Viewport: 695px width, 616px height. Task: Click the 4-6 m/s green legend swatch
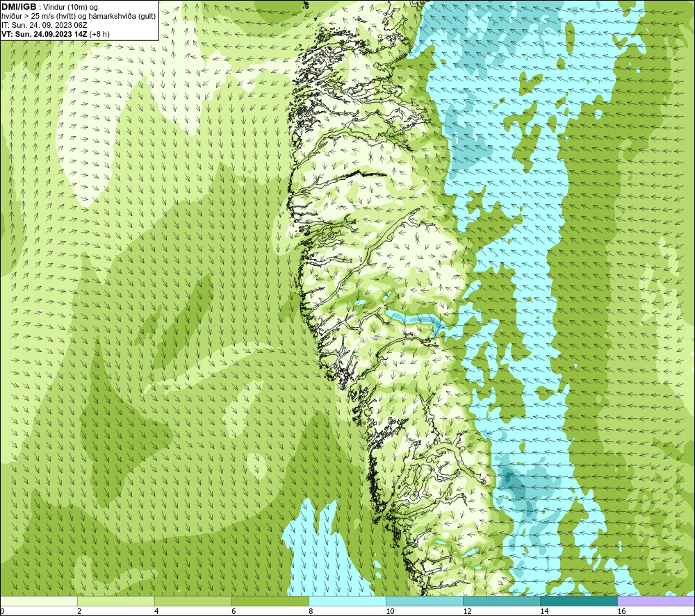pyautogui.click(x=193, y=601)
